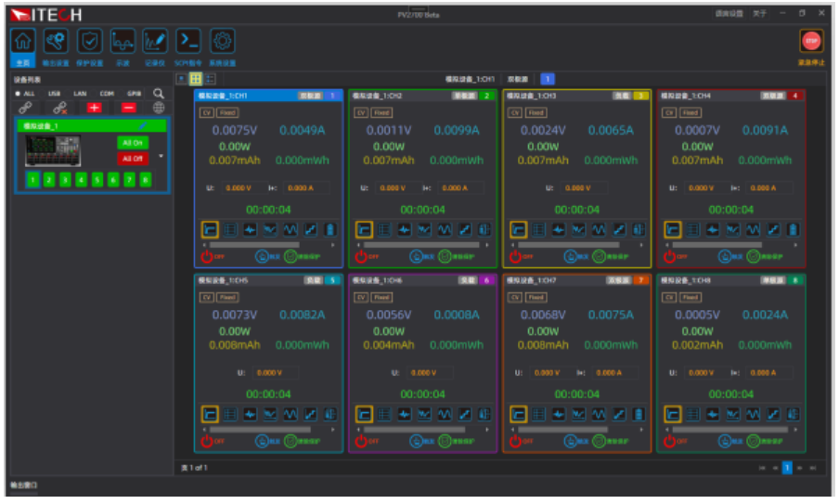The image size is (839, 504).
Task: Expand the device dropdown arrow beside All Off
Action: (161, 156)
